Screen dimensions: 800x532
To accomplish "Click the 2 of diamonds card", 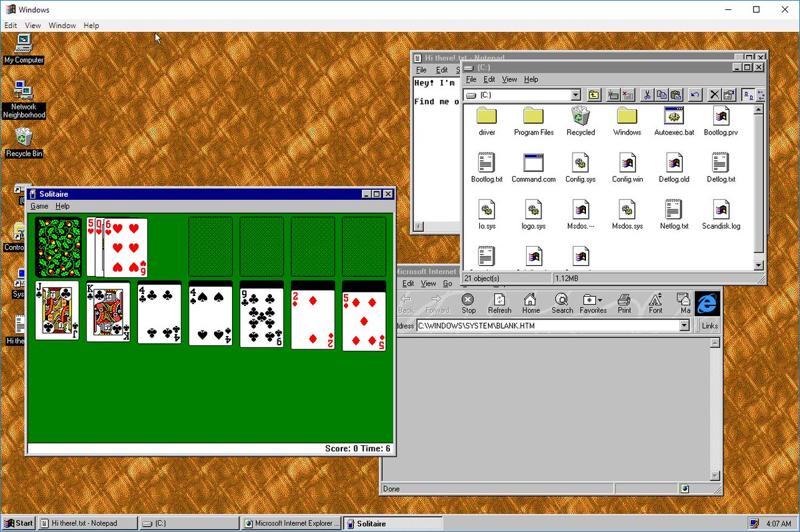I will point(313,319).
